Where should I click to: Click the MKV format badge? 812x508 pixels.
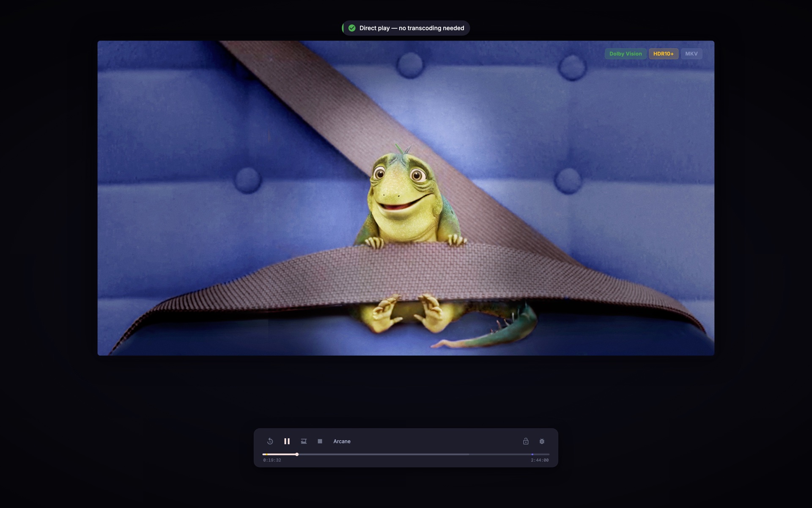point(691,54)
